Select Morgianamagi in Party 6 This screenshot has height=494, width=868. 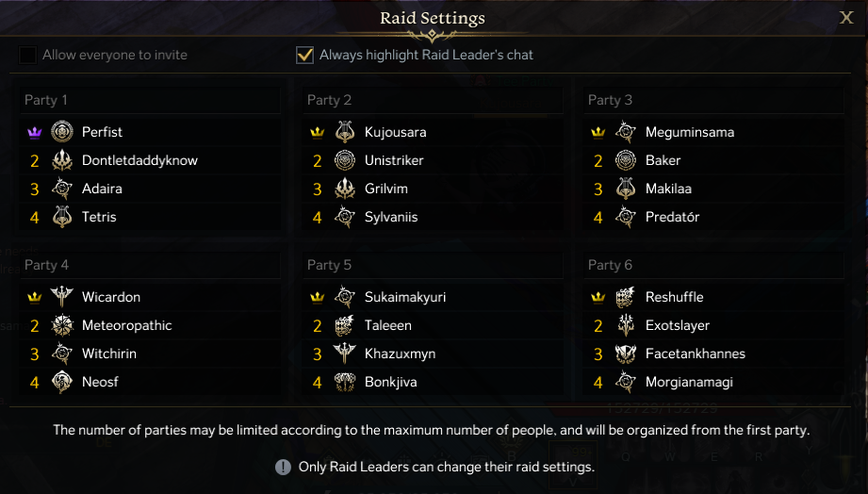tap(689, 382)
